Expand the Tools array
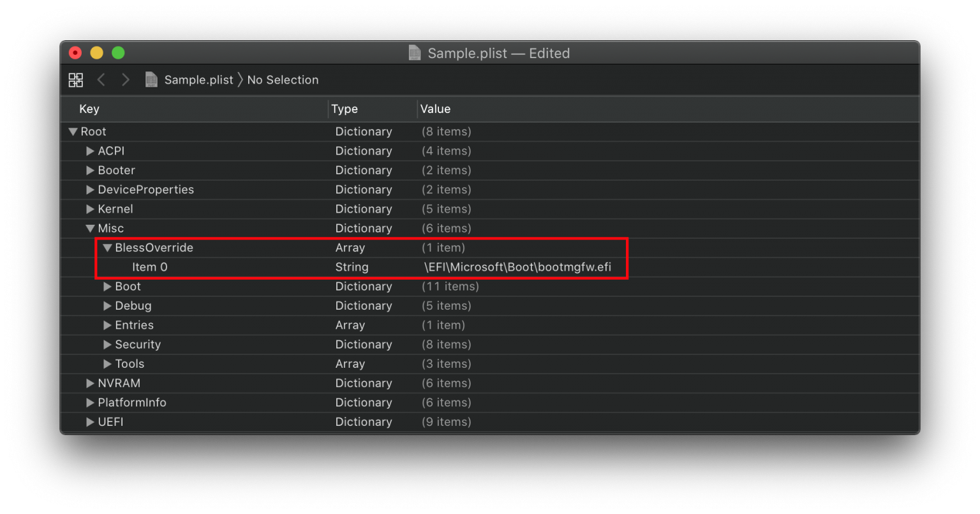Screen dimensions: 980x514 click(107, 364)
